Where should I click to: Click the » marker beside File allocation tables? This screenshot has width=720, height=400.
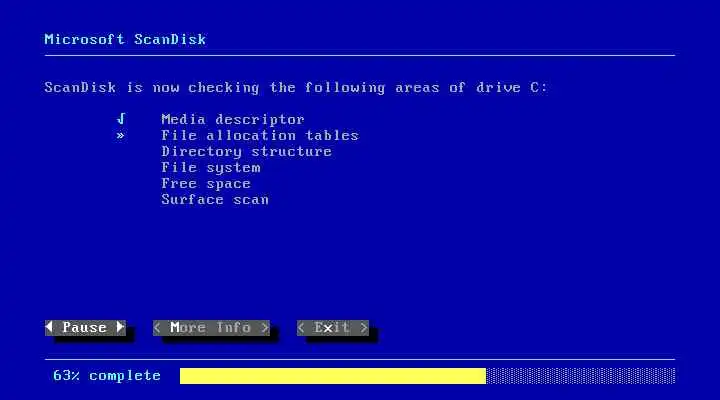(120, 135)
